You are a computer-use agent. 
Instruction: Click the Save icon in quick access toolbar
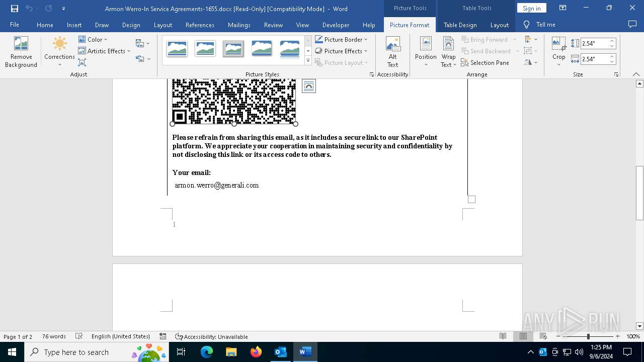pyautogui.click(x=14, y=9)
